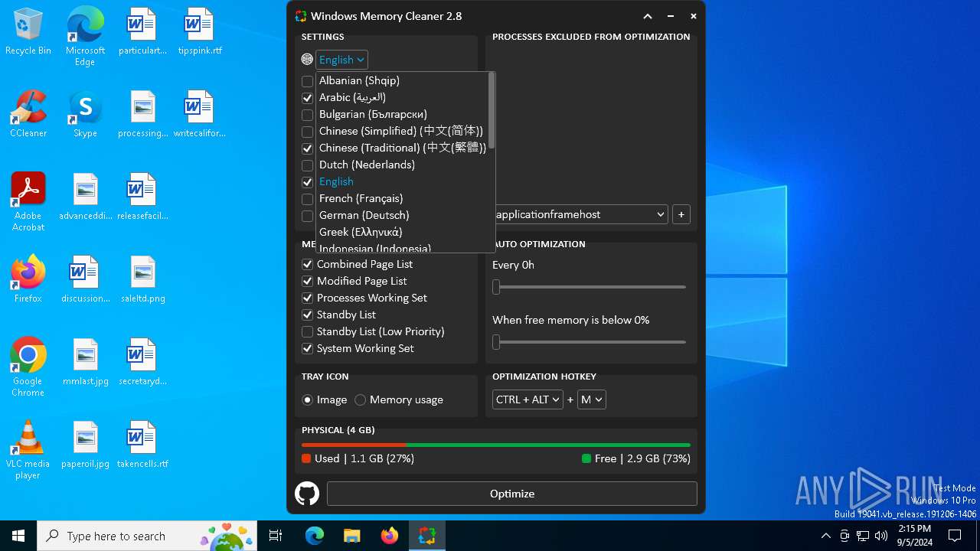Add process with the plus button

click(681, 214)
